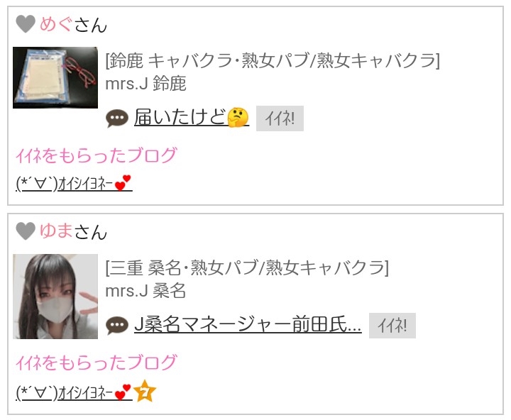Click the thinking face emoji in めぐ's blog title

pyautogui.click(x=238, y=117)
